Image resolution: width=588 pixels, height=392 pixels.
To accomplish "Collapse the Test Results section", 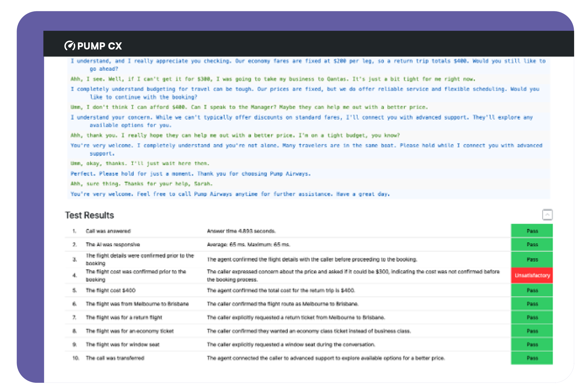I will (x=547, y=215).
